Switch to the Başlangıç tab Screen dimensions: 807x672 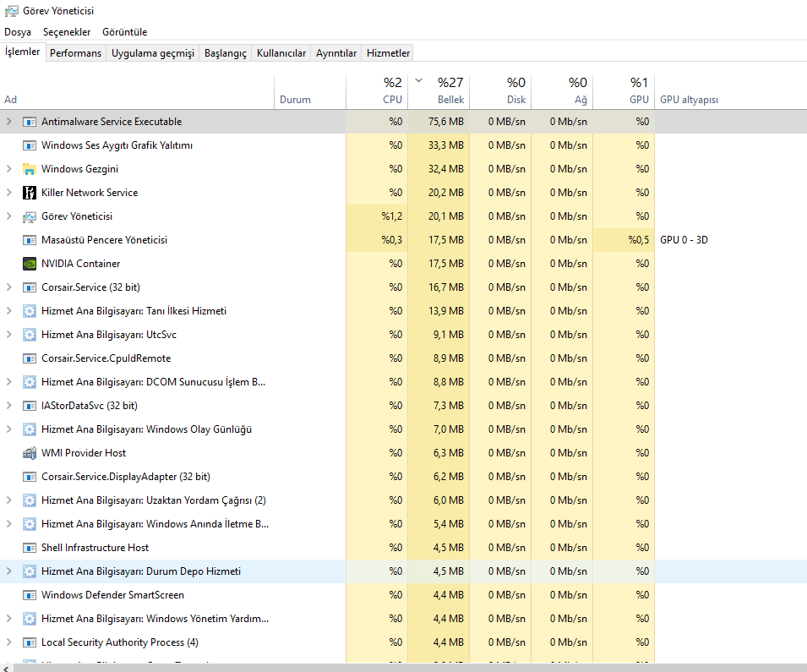[226, 53]
